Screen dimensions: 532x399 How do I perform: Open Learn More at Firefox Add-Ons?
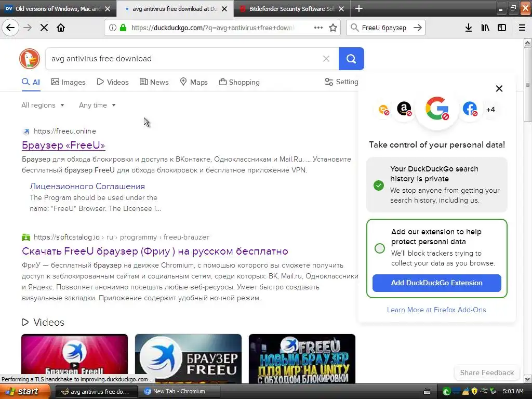[x=436, y=310]
